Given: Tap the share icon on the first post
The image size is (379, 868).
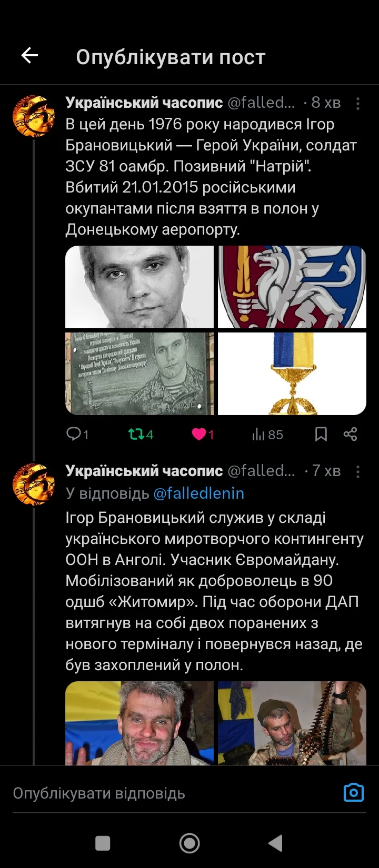Looking at the screenshot, I should point(350,434).
